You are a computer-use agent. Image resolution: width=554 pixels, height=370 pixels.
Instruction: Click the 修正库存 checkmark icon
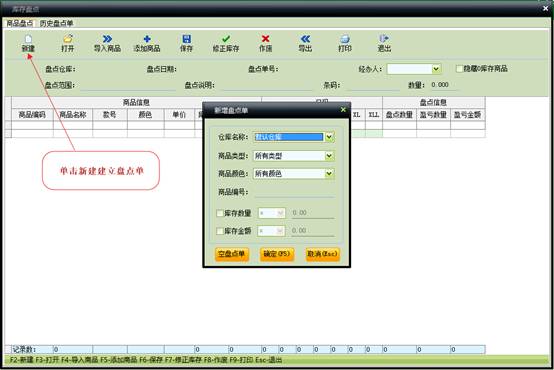coord(226,43)
